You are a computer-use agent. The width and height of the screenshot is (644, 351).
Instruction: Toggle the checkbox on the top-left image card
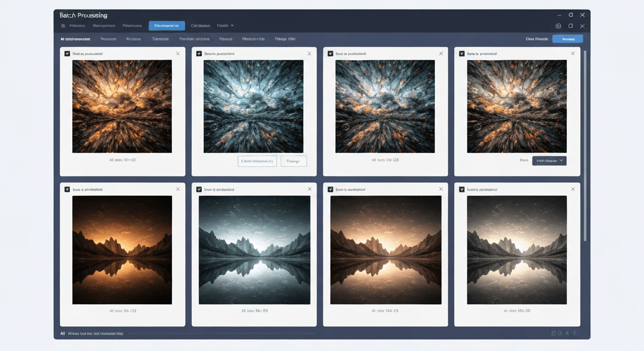point(67,53)
